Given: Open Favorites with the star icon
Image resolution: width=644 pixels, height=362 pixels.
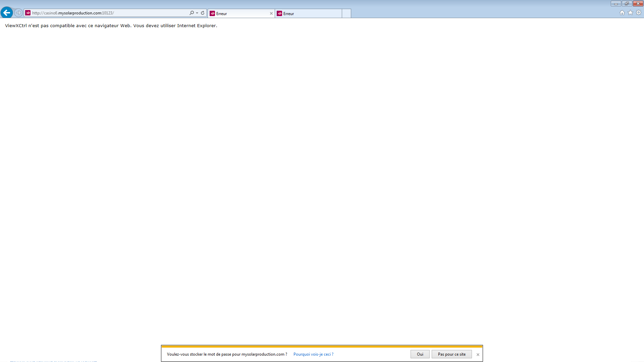Looking at the screenshot, I should point(631,13).
